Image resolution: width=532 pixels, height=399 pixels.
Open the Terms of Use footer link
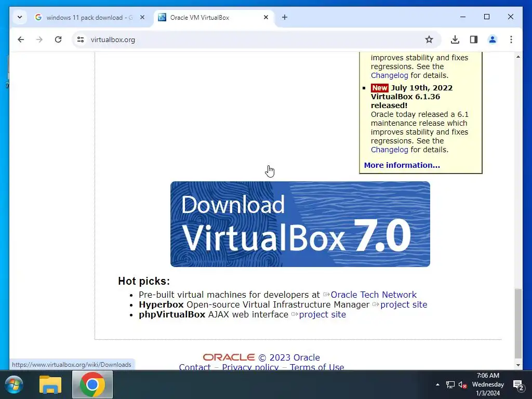(x=317, y=367)
